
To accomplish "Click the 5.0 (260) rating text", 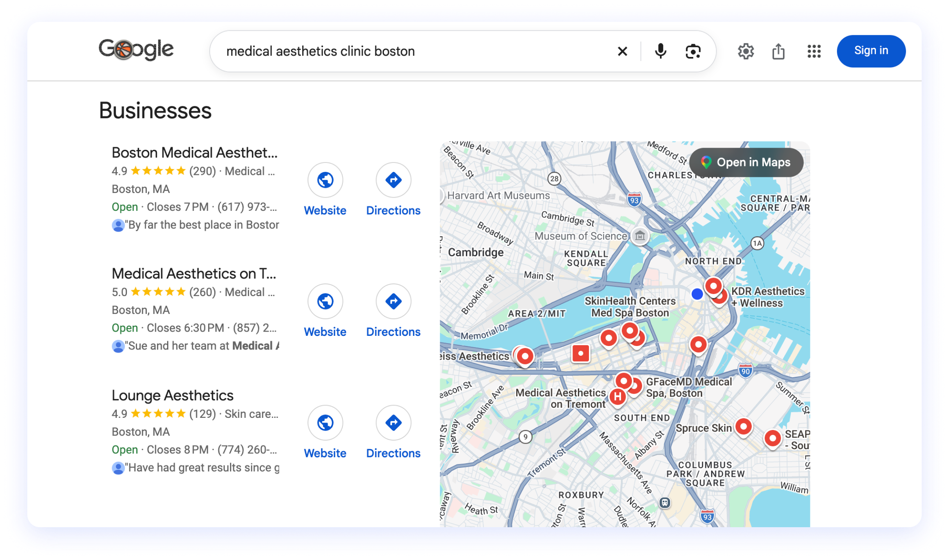I will point(164,292).
